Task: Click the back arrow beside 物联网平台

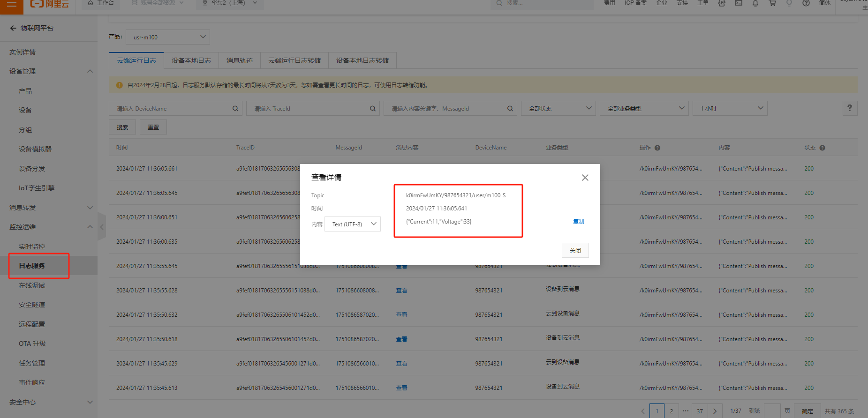Action: (x=13, y=28)
